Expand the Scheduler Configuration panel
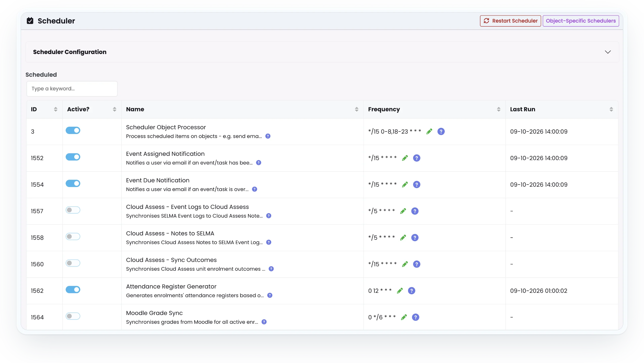Screen dimensions: 644x363 [322, 52]
